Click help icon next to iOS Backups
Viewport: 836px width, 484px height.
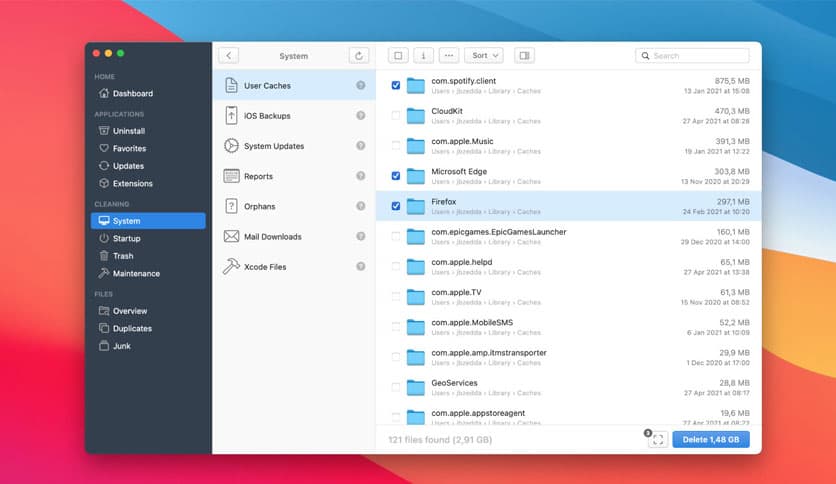361,116
